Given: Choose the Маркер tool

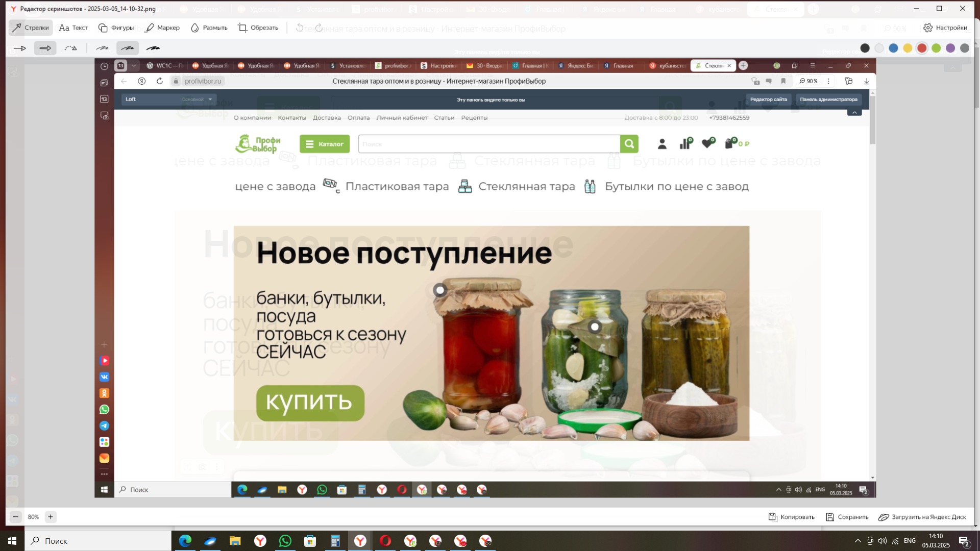Looking at the screenshot, I should tap(162, 28).
